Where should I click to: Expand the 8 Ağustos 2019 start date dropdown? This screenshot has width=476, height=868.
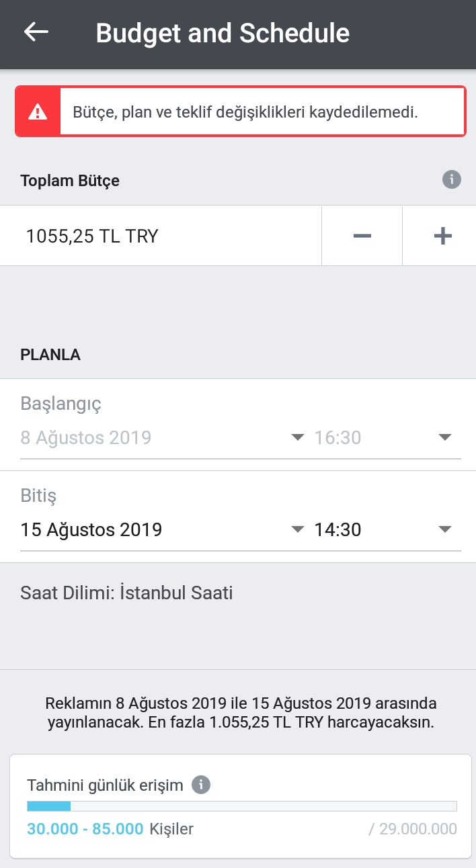163,438
